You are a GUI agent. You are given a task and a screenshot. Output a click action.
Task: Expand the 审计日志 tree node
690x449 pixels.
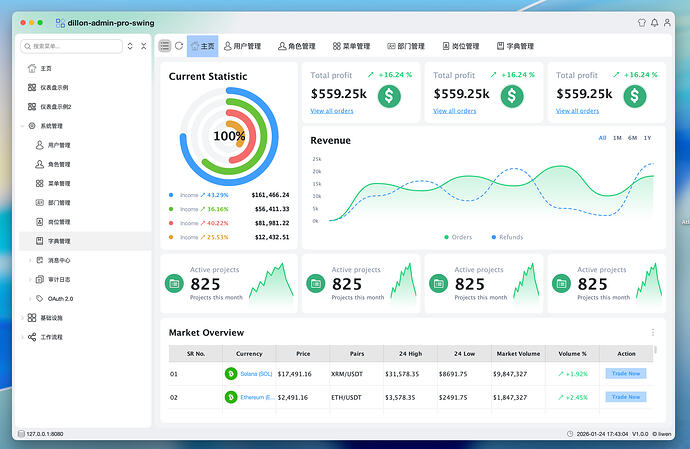point(30,279)
